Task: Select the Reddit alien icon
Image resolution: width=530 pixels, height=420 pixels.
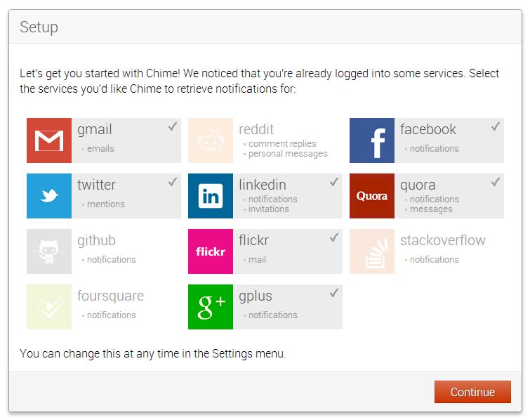Action: point(211,140)
